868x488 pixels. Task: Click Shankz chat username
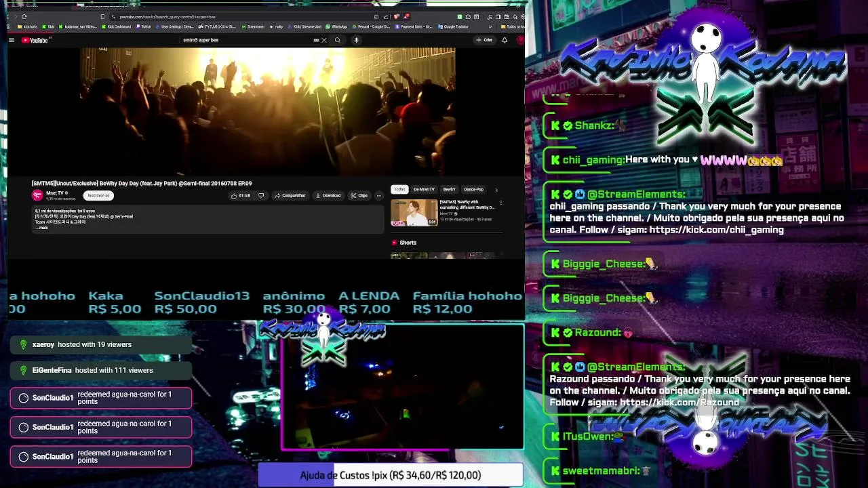(x=593, y=125)
